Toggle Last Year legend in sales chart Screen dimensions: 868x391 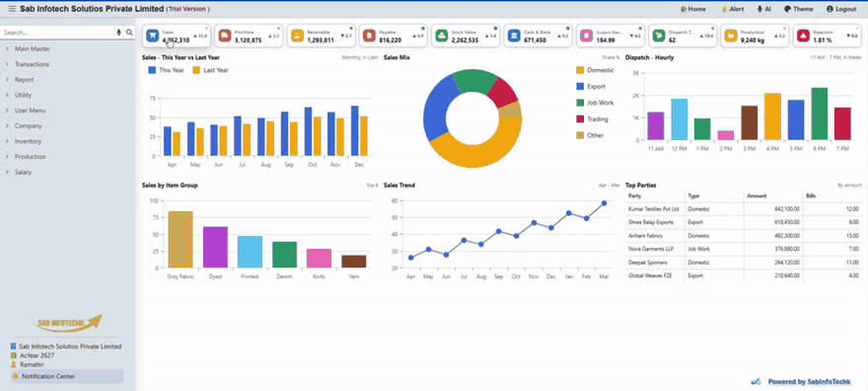[210, 70]
